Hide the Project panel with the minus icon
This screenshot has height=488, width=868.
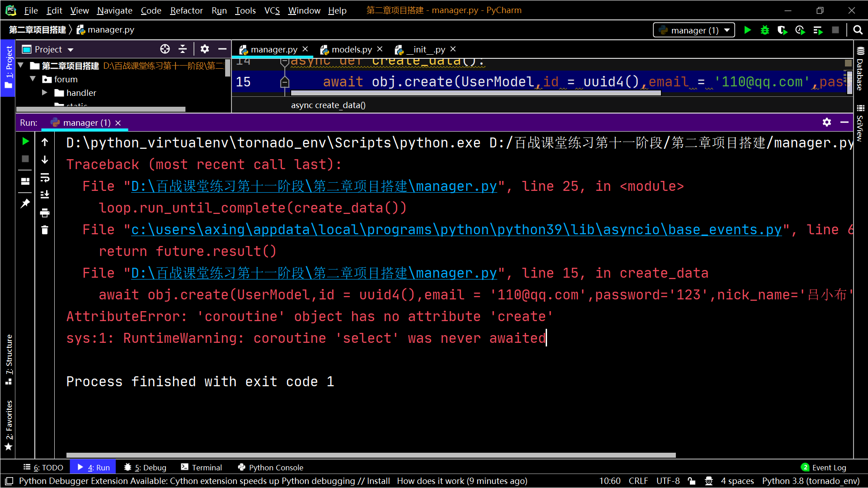click(x=222, y=49)
